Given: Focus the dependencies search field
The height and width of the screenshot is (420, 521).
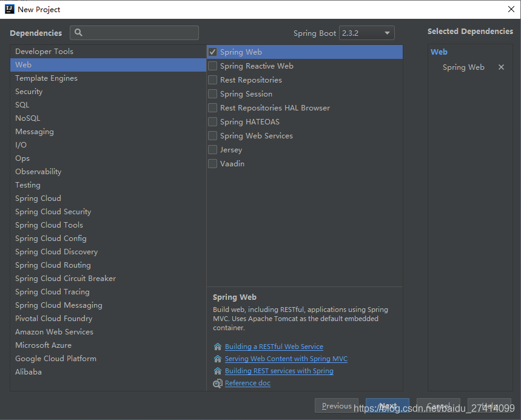Looking at the screenshot, I should tap(134, 33).
